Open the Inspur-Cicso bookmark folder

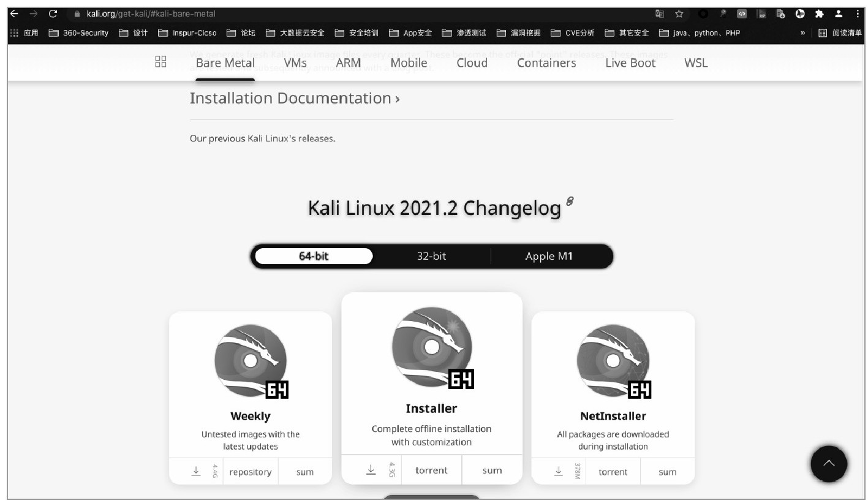187,33
